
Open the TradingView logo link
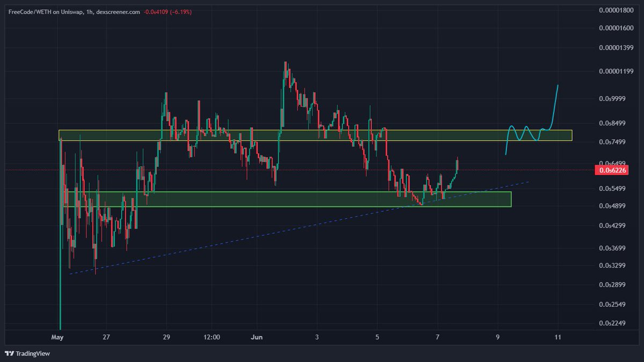[x=27, y=353]
